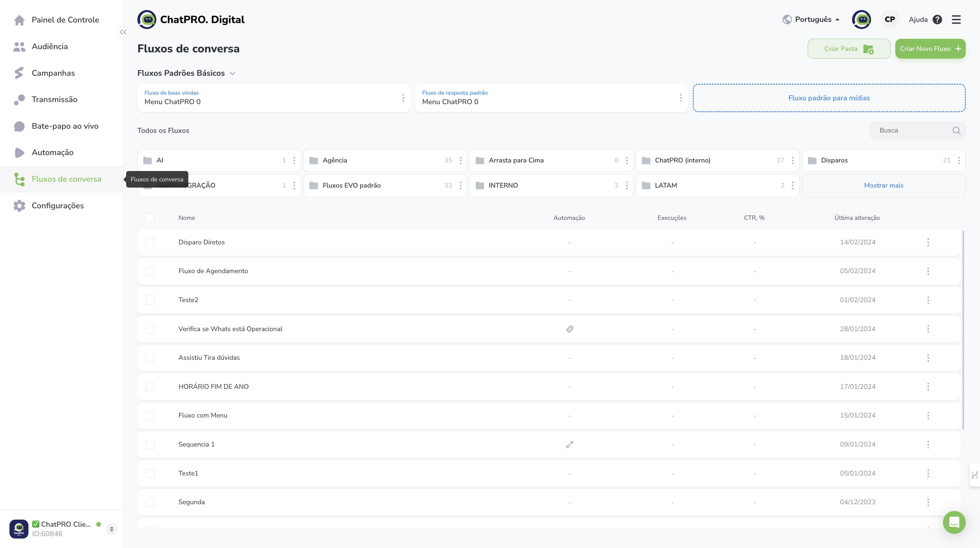Click the help question mark icon
Screen dimensions: 980x548
937,20
